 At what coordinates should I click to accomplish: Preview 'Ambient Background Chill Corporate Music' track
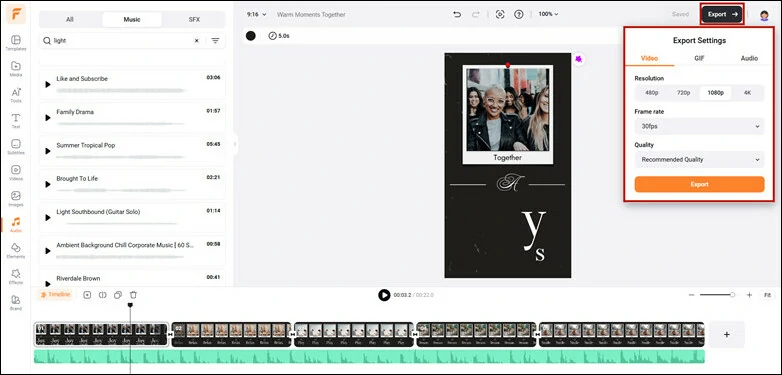(x=48, y=251)
